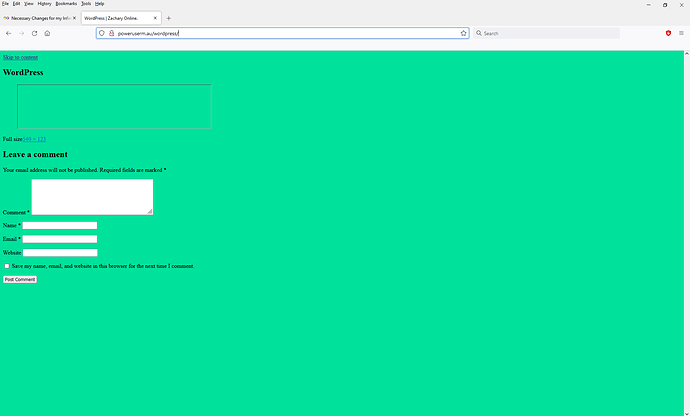Open the Help menu
This screenshot has height=416, width=690.
point(99,4)
